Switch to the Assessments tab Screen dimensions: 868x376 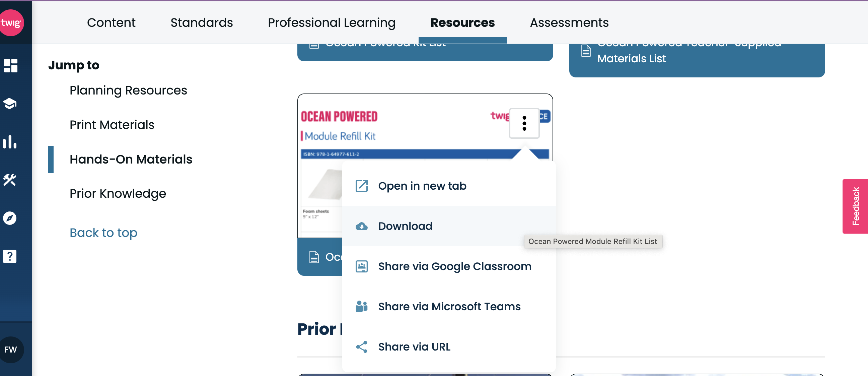pyautogui.click(x=569, y=22)
